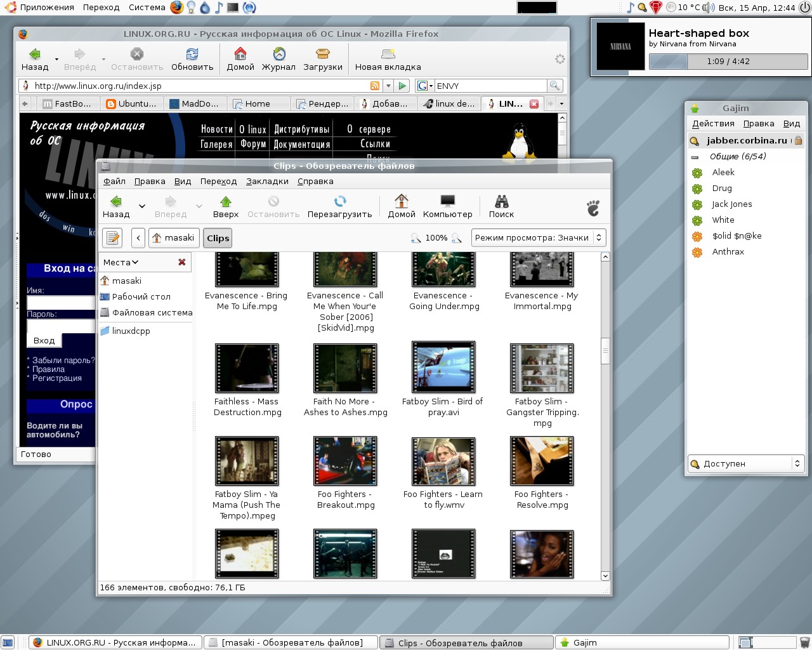Open the search engine chooser next to ENVY
This screenshot has width=812, height=650.
tap(424, 86)
